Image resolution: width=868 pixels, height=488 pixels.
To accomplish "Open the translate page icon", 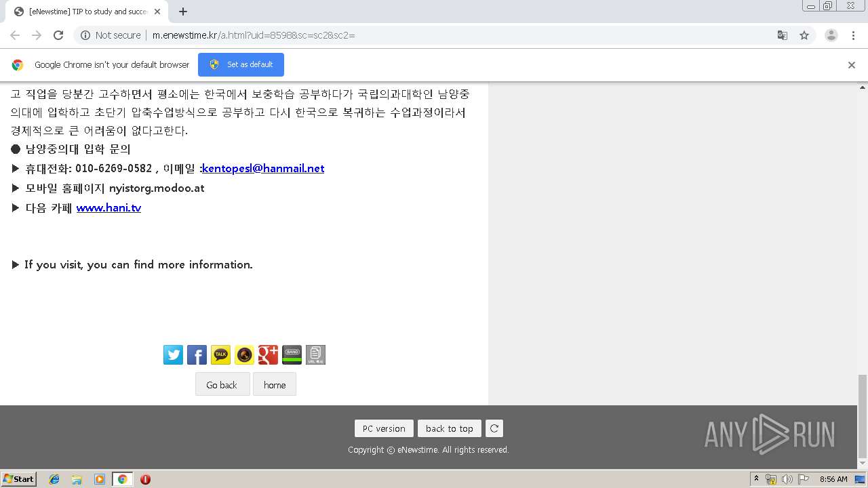I will (783, 35).
